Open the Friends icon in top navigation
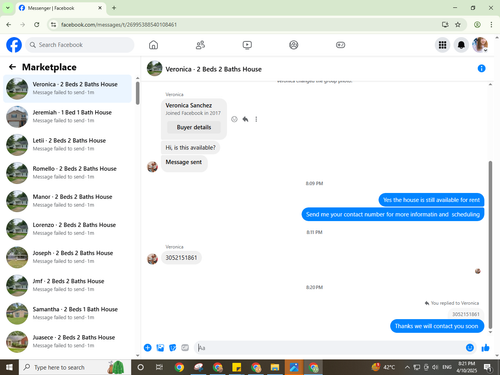Screen dimensions: 500x375 [x=200, y=45]
